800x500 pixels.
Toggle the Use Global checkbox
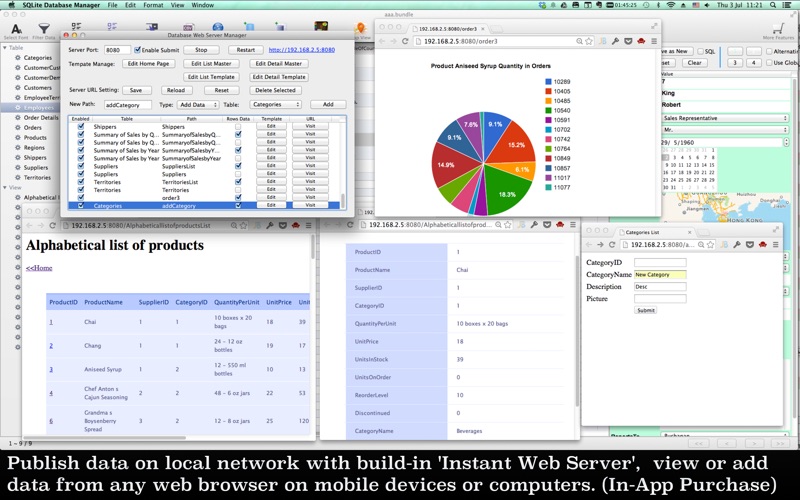tap(769, 63)
